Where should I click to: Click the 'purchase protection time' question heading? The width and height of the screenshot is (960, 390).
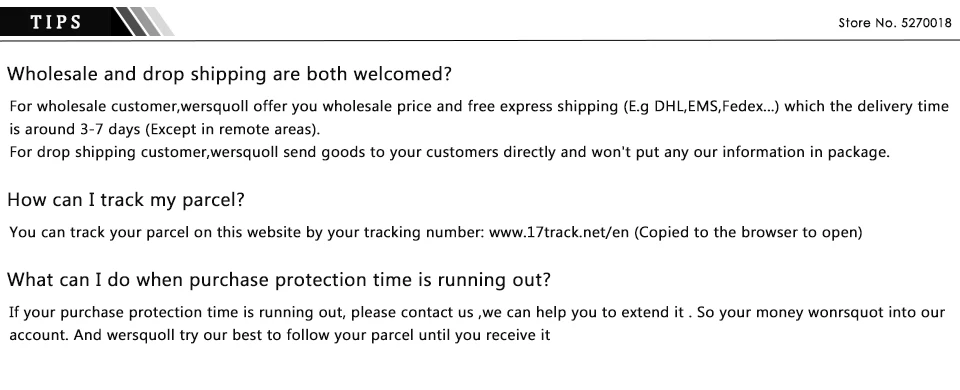pyautogui.click(x=279, y=280)
